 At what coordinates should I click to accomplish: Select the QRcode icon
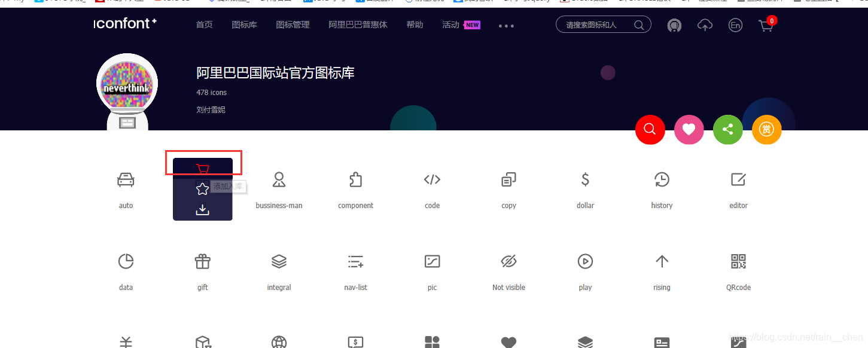click(x=738, y=261)
